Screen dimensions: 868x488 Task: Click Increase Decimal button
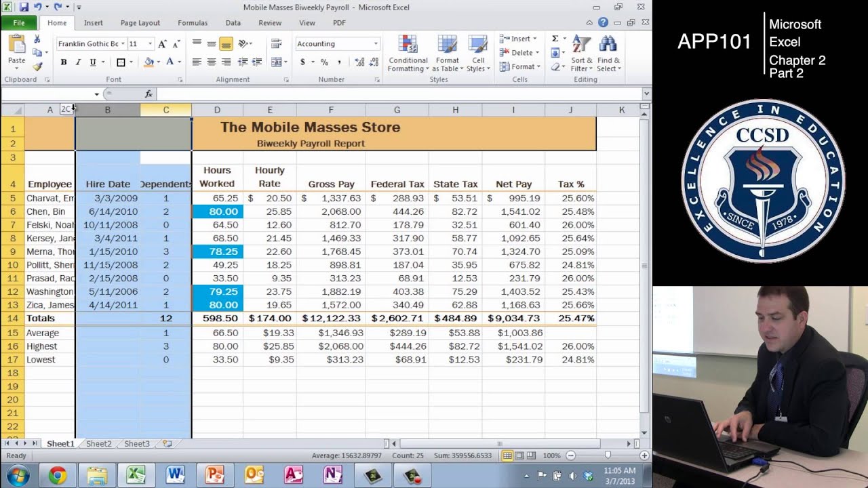click(x=359, y=62)
